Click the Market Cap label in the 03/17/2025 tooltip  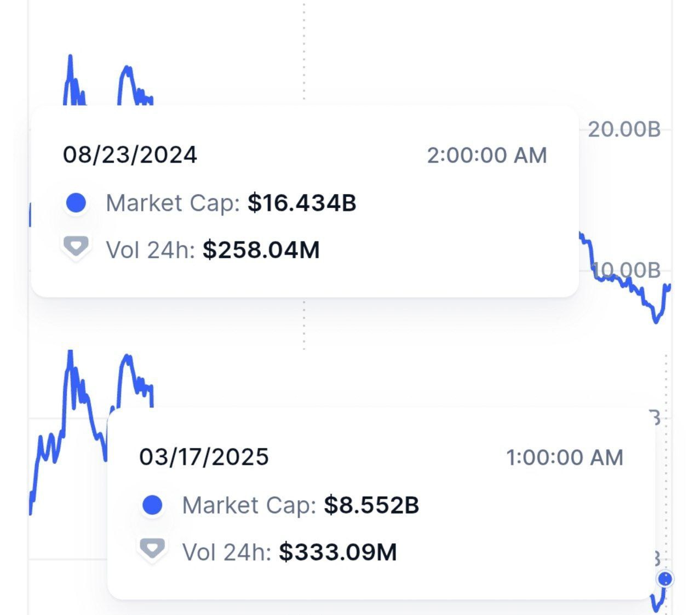pos(249,505)
